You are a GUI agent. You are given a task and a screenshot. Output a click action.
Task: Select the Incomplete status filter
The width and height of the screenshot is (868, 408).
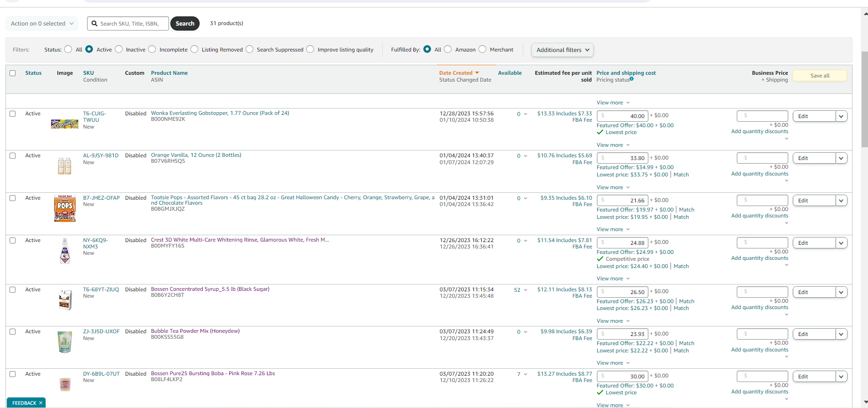tap(152, 49)
